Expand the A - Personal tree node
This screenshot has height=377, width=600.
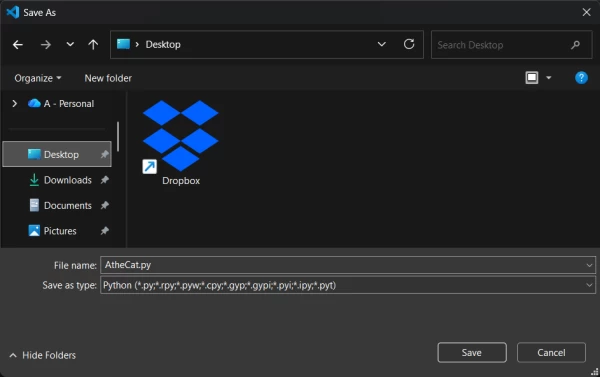(15, 104)
